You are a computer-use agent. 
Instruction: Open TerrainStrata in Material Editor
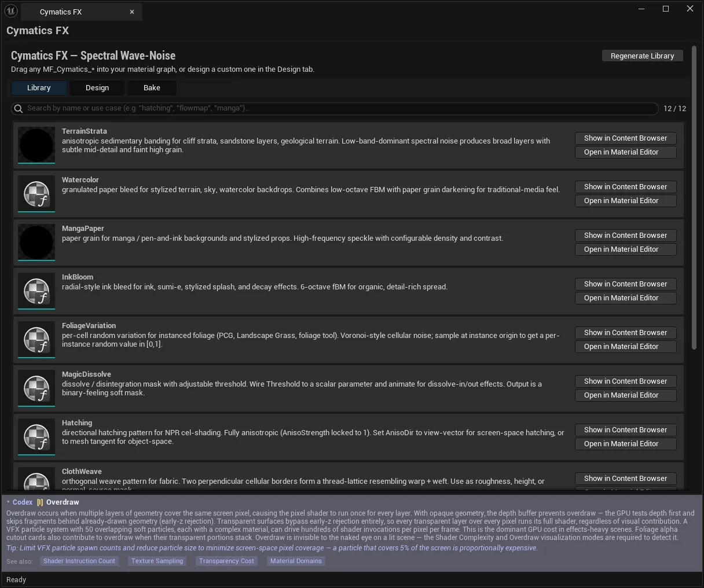pyautogui.click(x=626, y=152)
